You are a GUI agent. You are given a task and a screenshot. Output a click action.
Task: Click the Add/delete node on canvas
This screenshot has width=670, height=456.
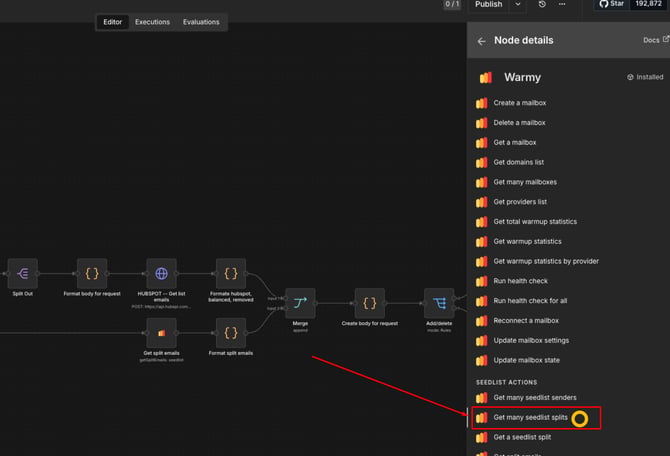point(439,303)
